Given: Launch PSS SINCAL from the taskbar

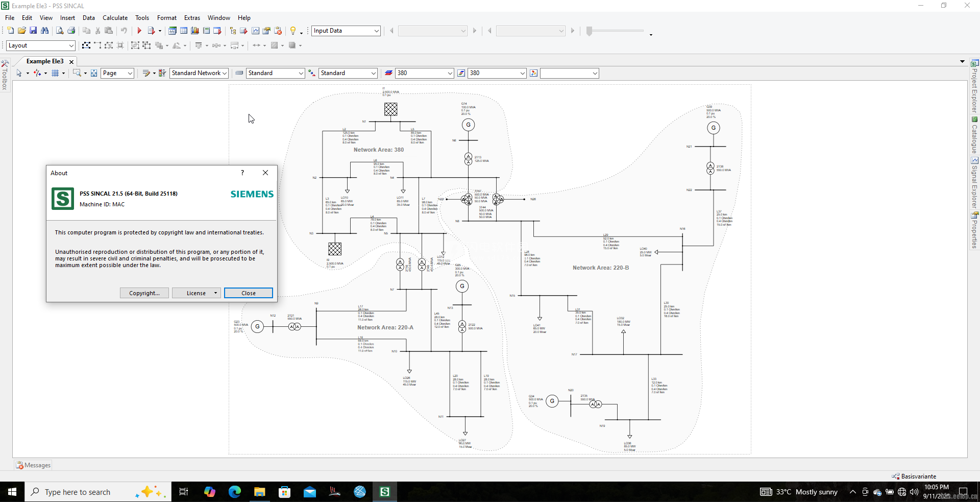Looking at the screenshot, I should 385,492.
